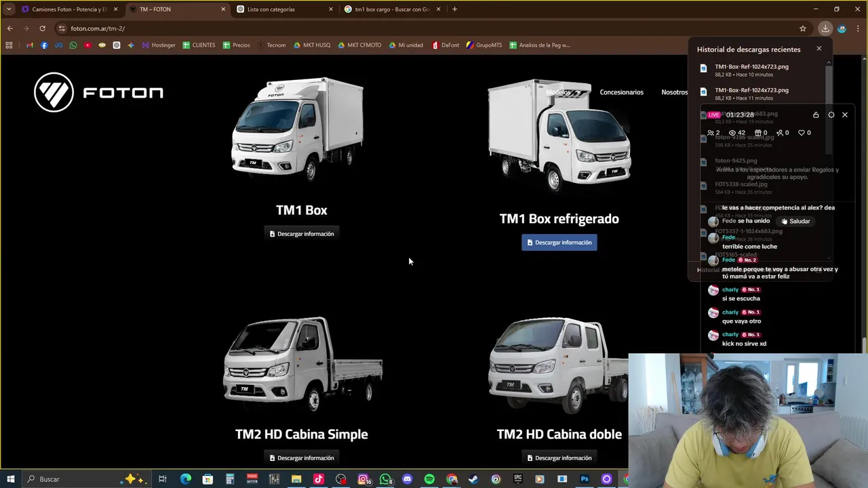Greet Fede with Saludar button
The image size is (868, 488).
(795, 221)
